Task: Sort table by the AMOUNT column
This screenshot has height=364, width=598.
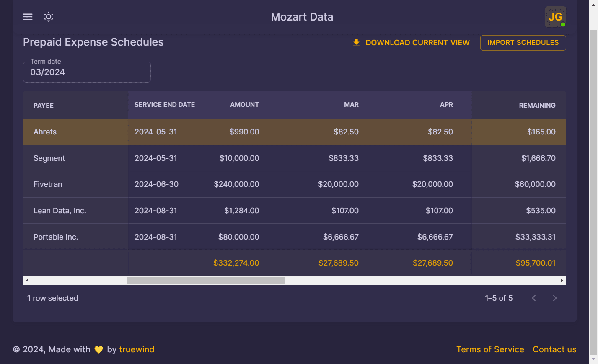Action: point(244,105)
